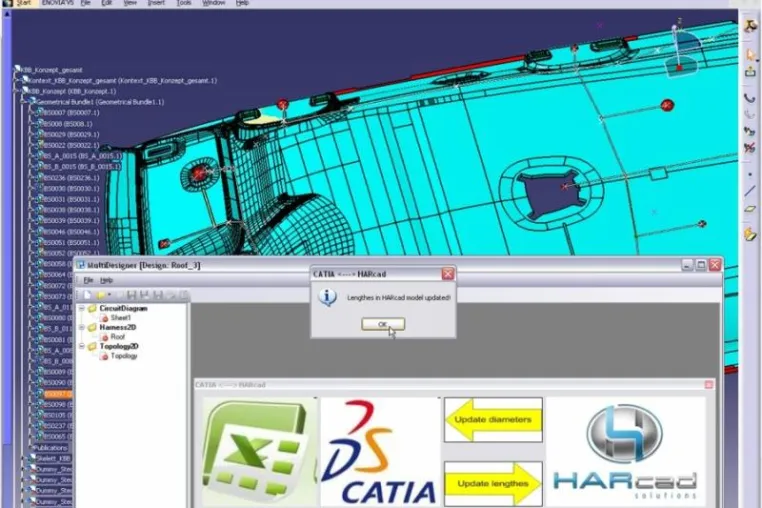This screenshot has width=762, height=508.
Task: Select Publications node in CATIA tree
Action: (51, 448)
